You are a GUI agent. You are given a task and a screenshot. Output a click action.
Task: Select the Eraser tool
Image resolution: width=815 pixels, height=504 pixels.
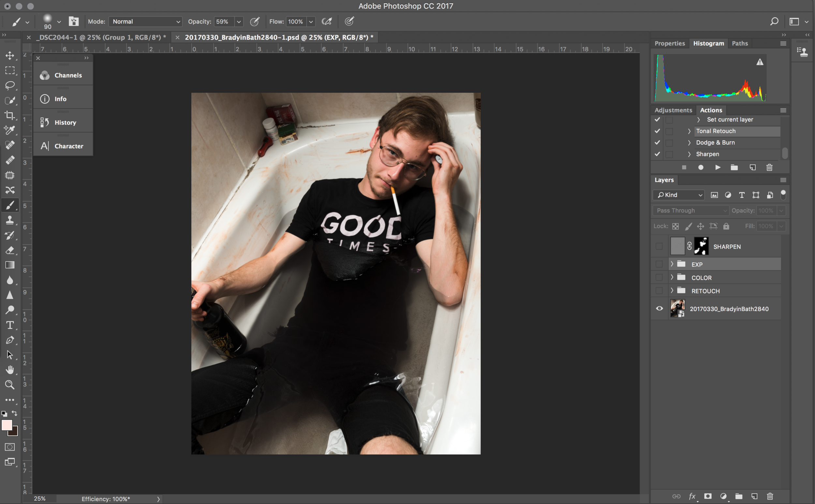[10, 250]
